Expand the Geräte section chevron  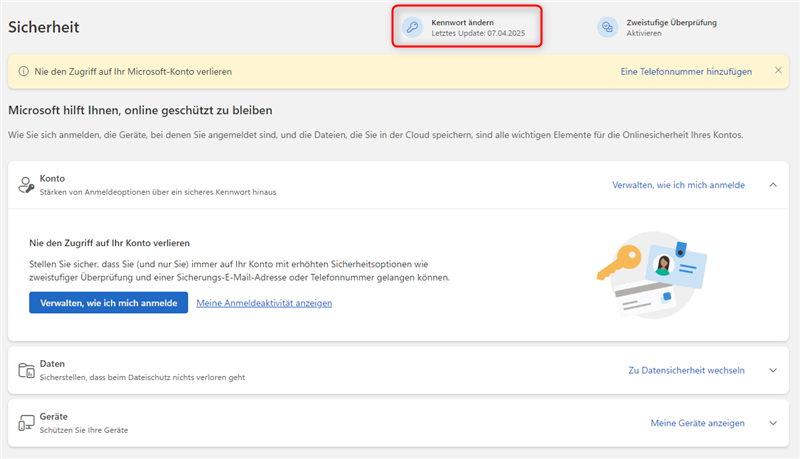click(772, 423)
